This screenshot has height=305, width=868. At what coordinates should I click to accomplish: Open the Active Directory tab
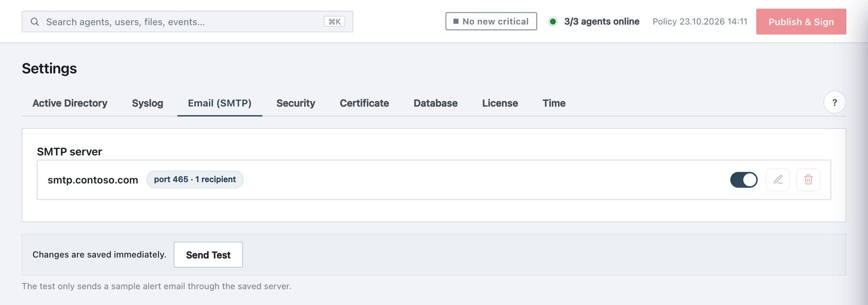[70, 103]
